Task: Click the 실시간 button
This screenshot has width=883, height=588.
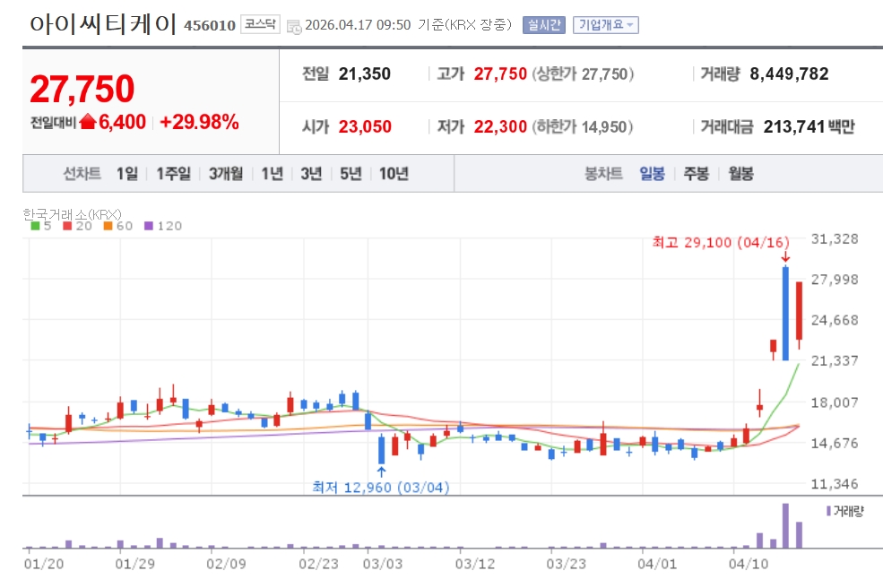Action: [x=544, y=25]
